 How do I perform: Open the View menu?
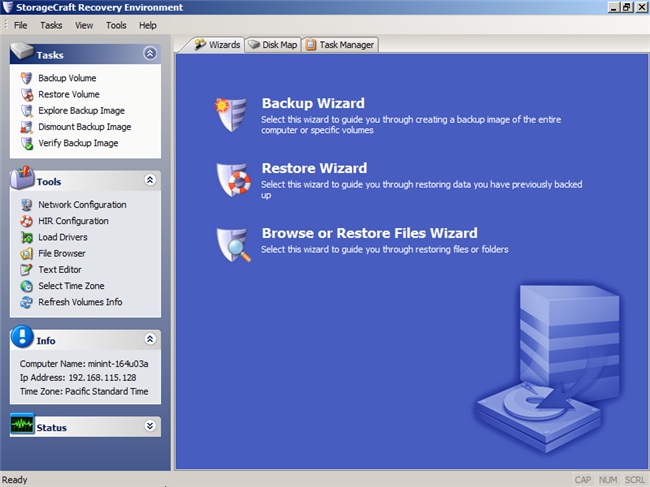[x=84, y=25]
